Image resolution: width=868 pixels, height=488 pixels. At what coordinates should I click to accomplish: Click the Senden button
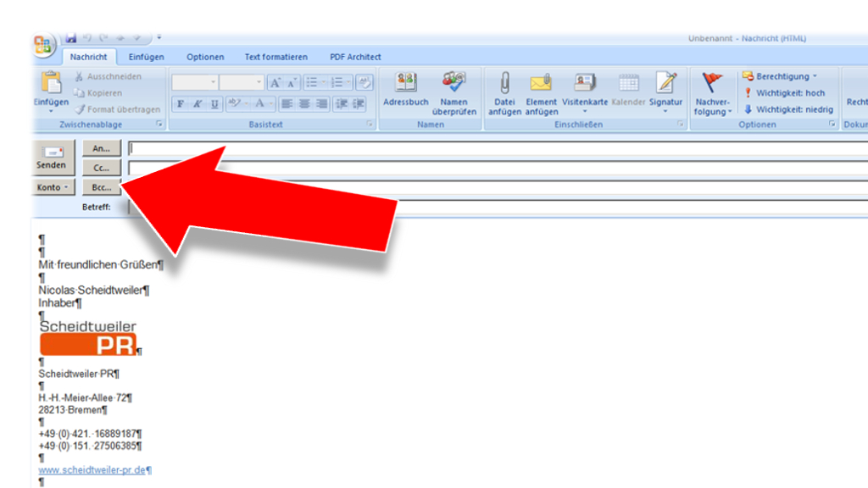[x=52, y=158]
